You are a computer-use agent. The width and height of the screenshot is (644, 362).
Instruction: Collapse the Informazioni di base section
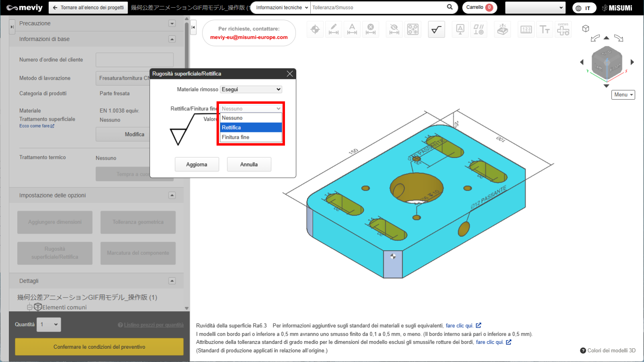(172, 39)
